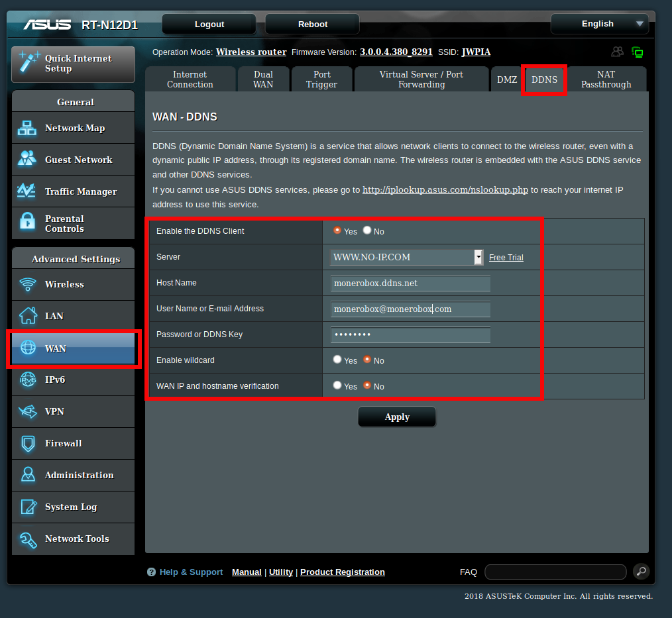
Task: Click the Administration user icon
Action: click(x=28, y=474)
